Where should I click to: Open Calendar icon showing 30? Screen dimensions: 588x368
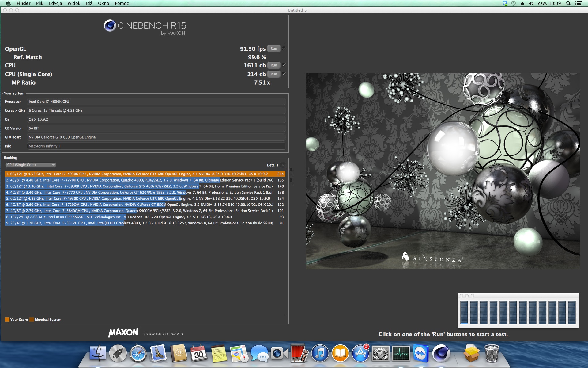click(199, 353)
